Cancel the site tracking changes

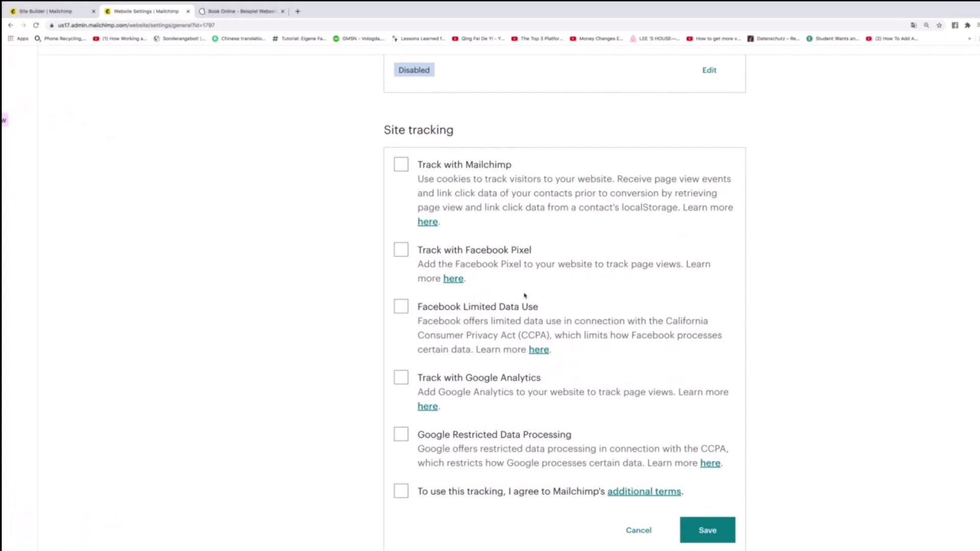[x=639, y=530]
